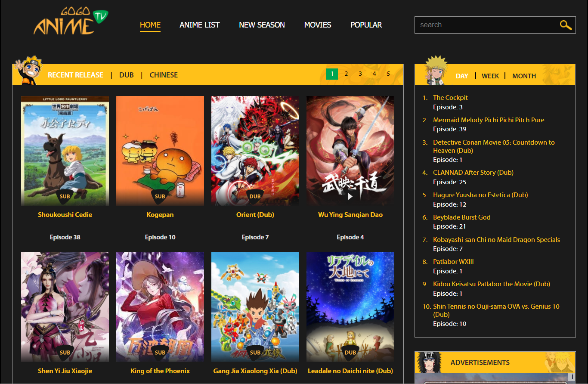Open Kobayashi-san Chi no Maid Dragon Specials
Screen dimensions: 588x384
496,240
